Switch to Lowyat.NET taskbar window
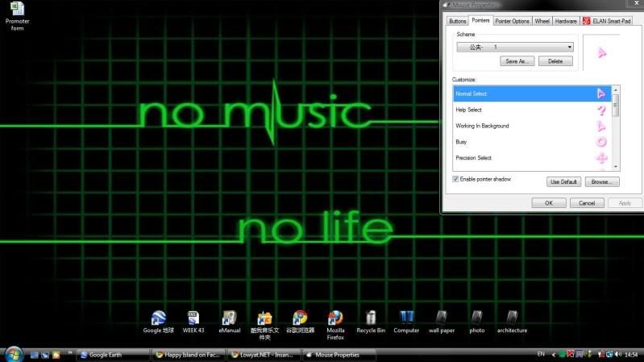This screenshot has height=362, width=644. coord(264,355)
